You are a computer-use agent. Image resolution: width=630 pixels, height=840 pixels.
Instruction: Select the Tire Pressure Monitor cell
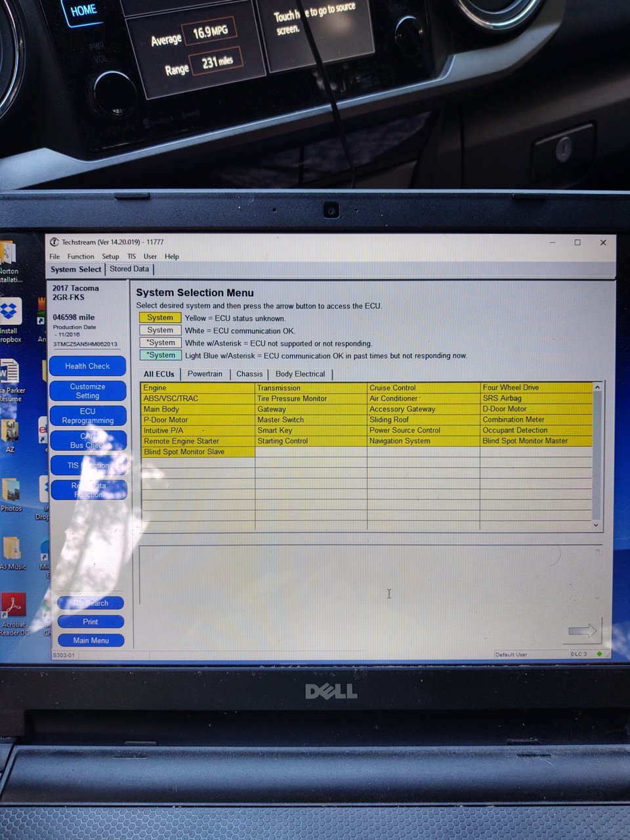311,398
